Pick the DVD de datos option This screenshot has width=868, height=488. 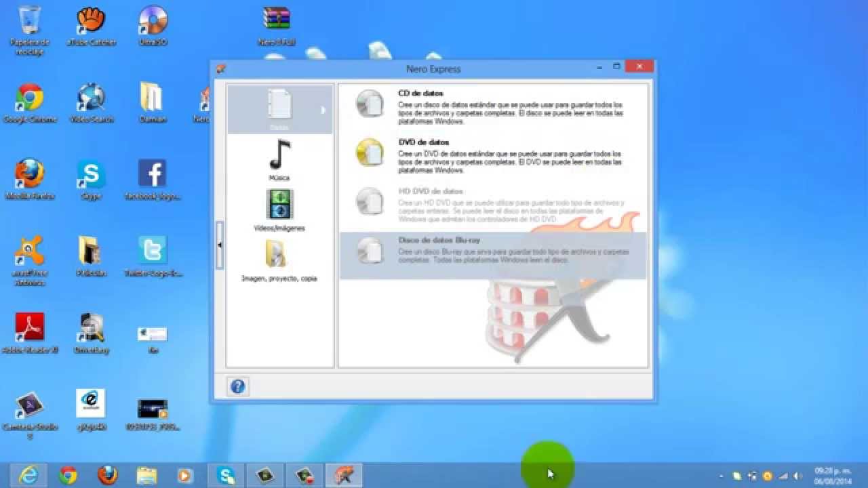pos(492,156)
